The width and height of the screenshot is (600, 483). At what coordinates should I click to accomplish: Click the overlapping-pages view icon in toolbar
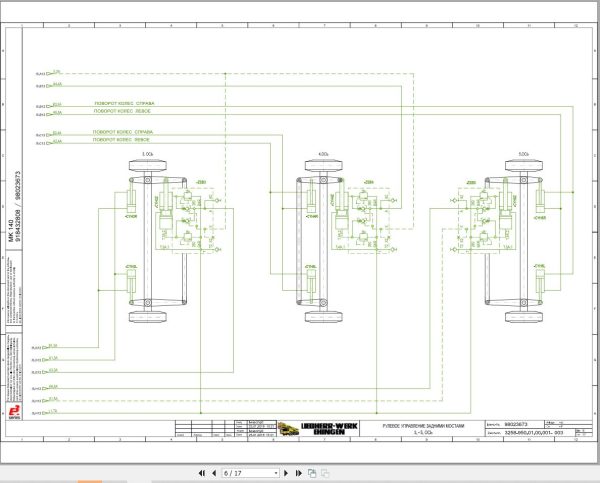click(x=312, y=473)
